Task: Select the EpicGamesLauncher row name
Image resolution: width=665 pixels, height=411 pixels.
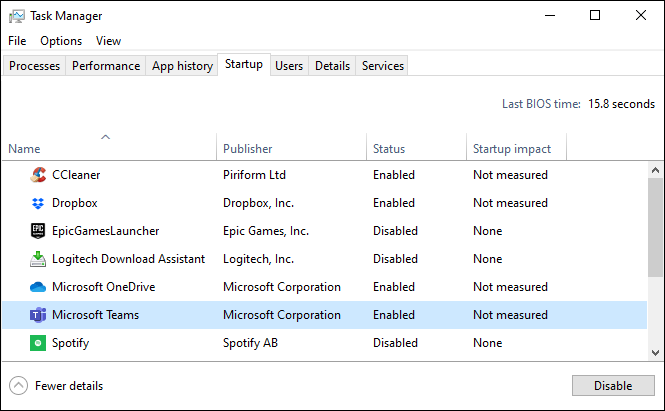Action: tap(106, 231)
